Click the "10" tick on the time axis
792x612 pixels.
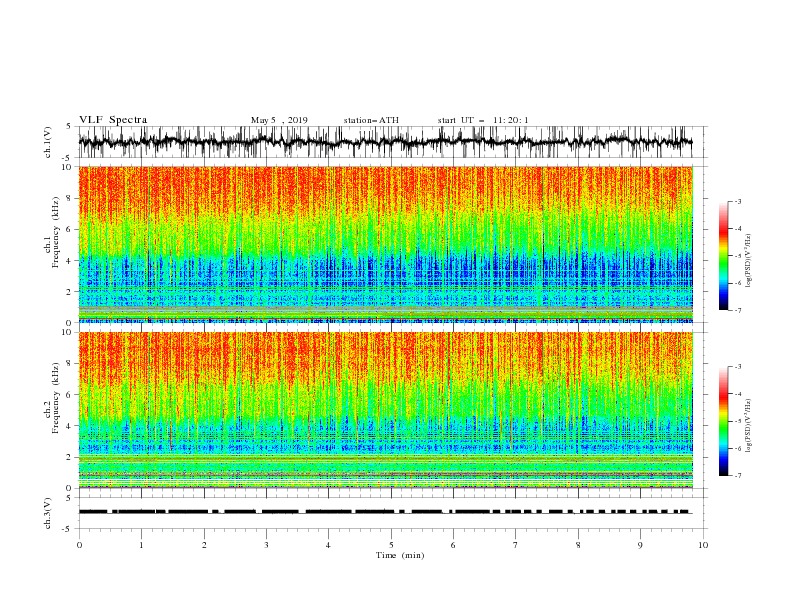click(703, 545)
